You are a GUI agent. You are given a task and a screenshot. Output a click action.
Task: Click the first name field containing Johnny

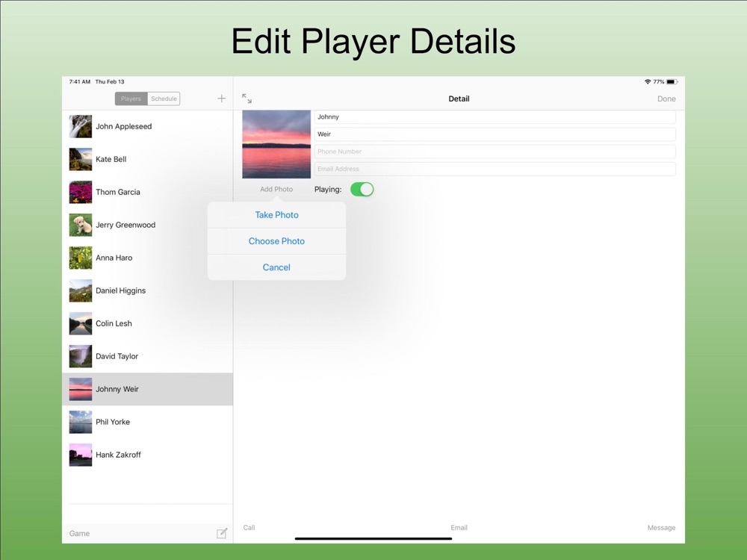click(x=495, y=116)
